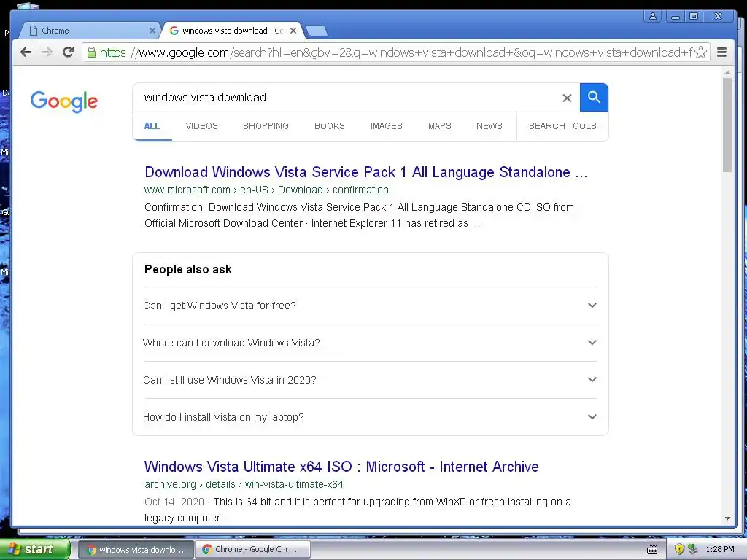Go back with the browser back arrow
Viewport: 747px width, 560px height.
(26, 52)
